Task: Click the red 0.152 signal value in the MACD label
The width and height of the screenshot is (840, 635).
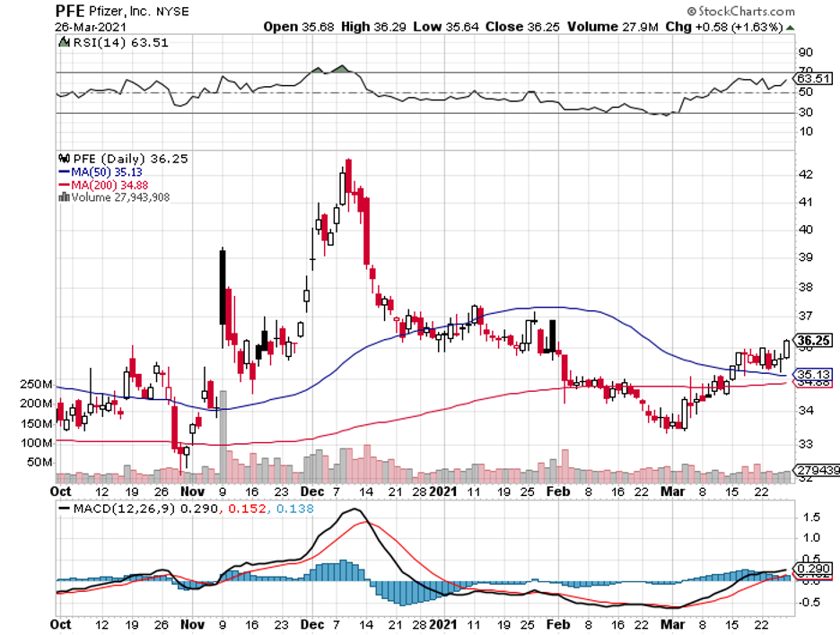Action: [x=247, y=509]
